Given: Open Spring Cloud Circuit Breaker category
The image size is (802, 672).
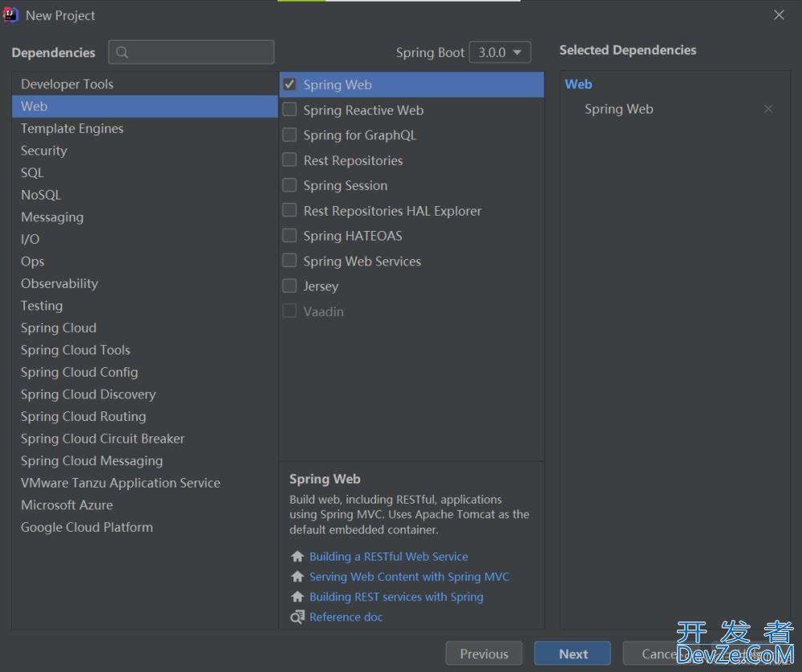Looking at the screenshot, I should (x=144, y=439).
